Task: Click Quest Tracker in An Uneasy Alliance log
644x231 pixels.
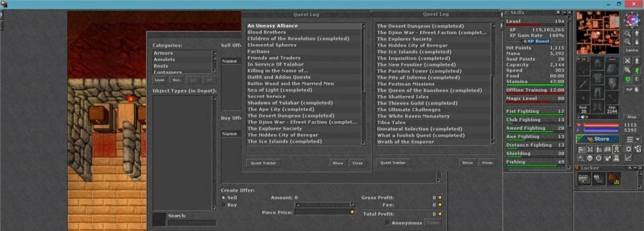Action: click(263, 163)
